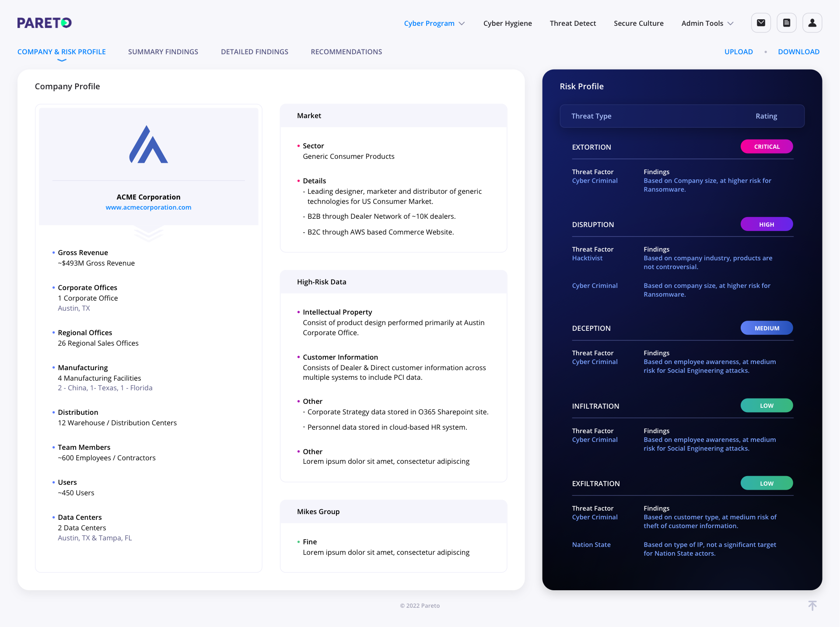Click the Upload link

pyautogui.click(x=738, y=52)
